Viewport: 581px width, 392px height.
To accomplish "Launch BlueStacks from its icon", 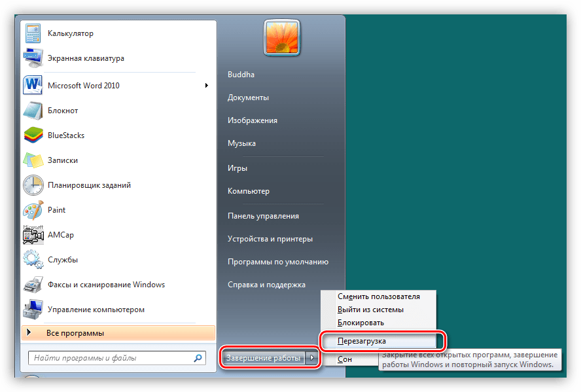I will pos(33,135).
